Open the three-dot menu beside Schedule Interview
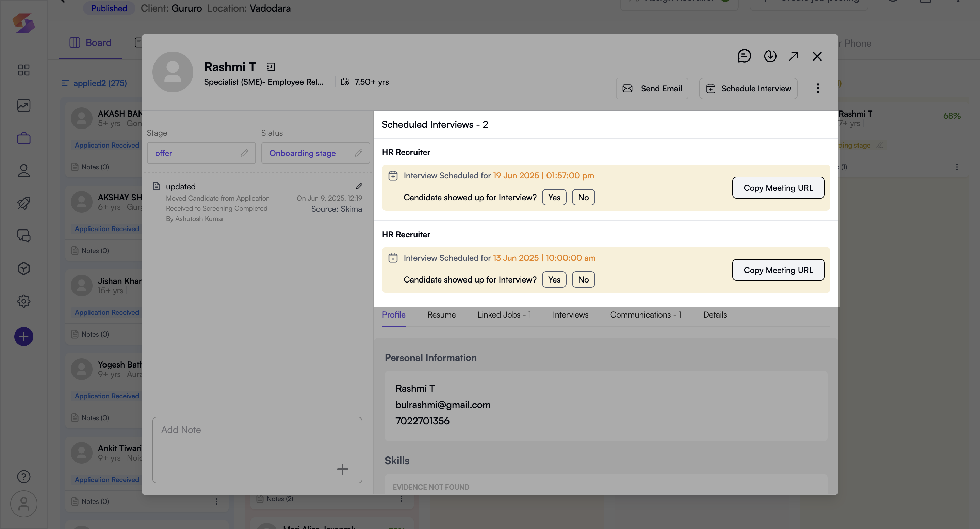Screen dimensions: 980x529 pyautogui.click(x=818, y=88)
